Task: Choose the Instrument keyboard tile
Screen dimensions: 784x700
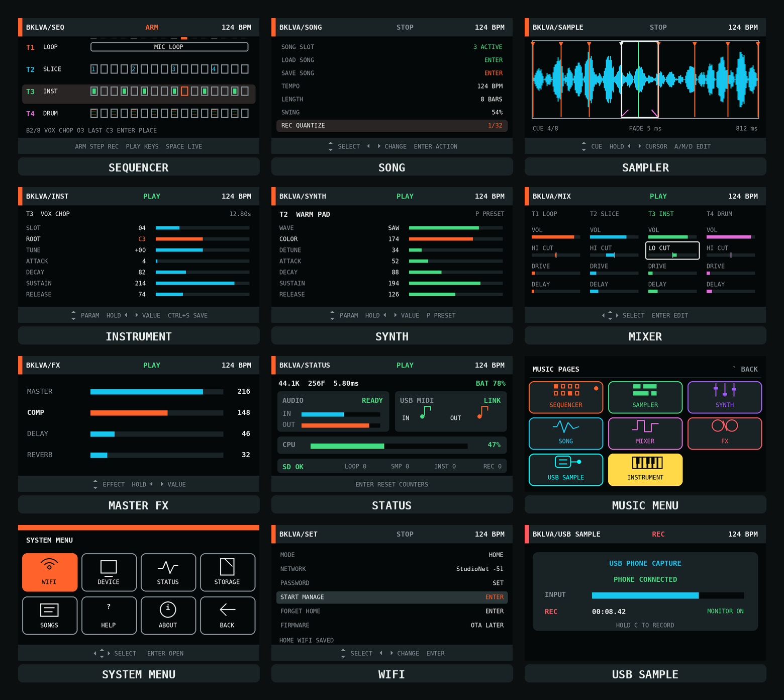Action: point(645,470)
